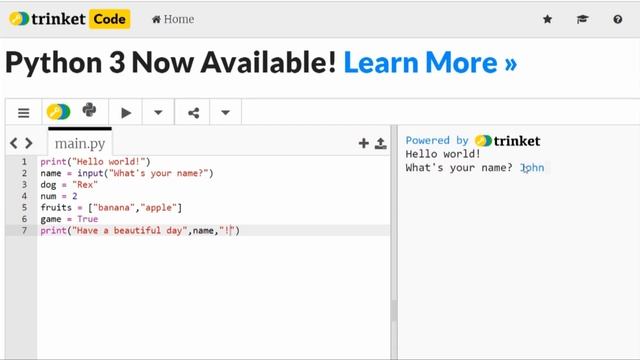This screenshot has height=360, width=640.
Task: Click the next tab right chevron
Action: point(29,143)
